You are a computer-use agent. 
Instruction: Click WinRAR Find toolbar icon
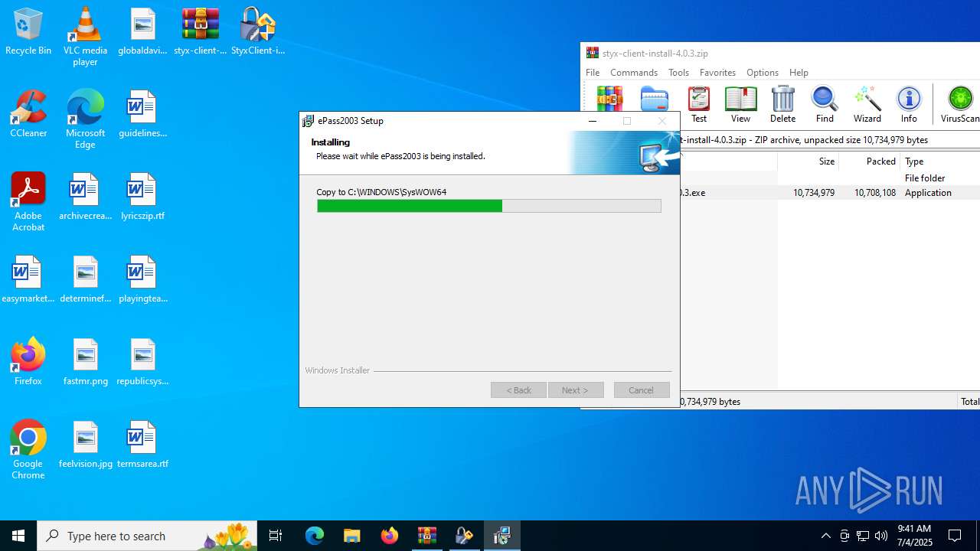tap(825, 105)
